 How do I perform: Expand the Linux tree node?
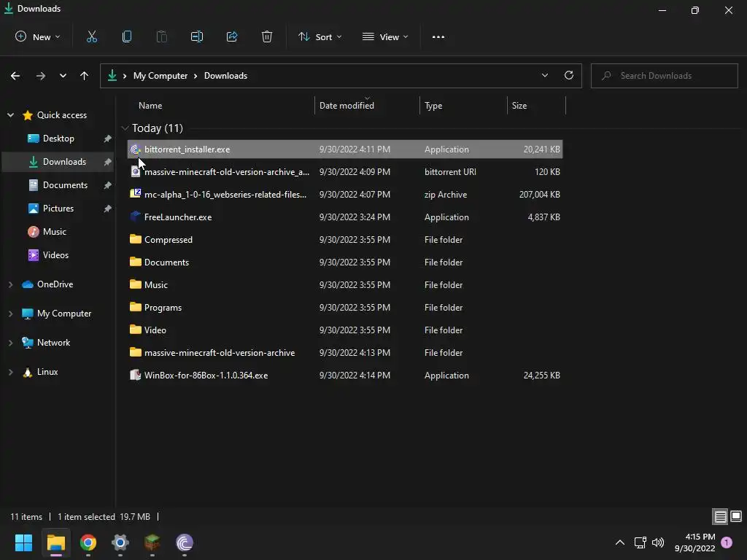[10, 372]
